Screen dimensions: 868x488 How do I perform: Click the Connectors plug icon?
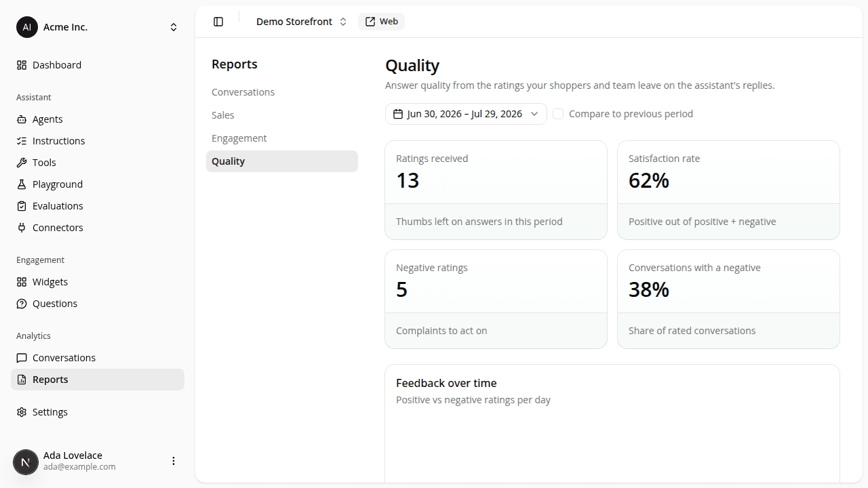(x=22, y=228)
